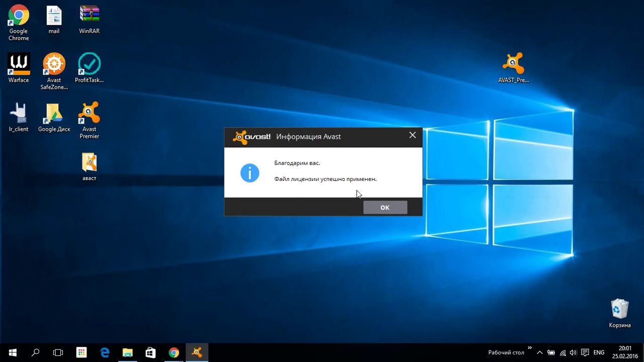Open the colorful tiles app in taskbar
644x362 pixels.
(82, 352)
